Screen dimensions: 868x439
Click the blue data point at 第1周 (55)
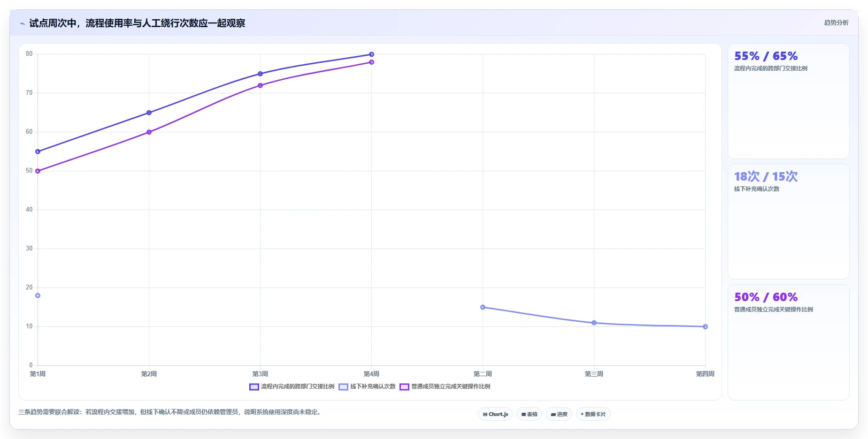click(38, 151)
